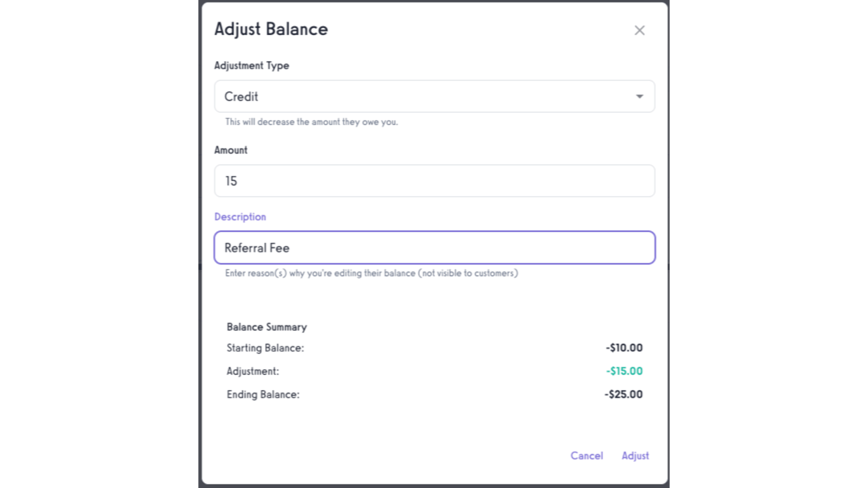Click the green Adjustment value -$15.00
This screenshot has width=868, height=488.
pos(623,371)
